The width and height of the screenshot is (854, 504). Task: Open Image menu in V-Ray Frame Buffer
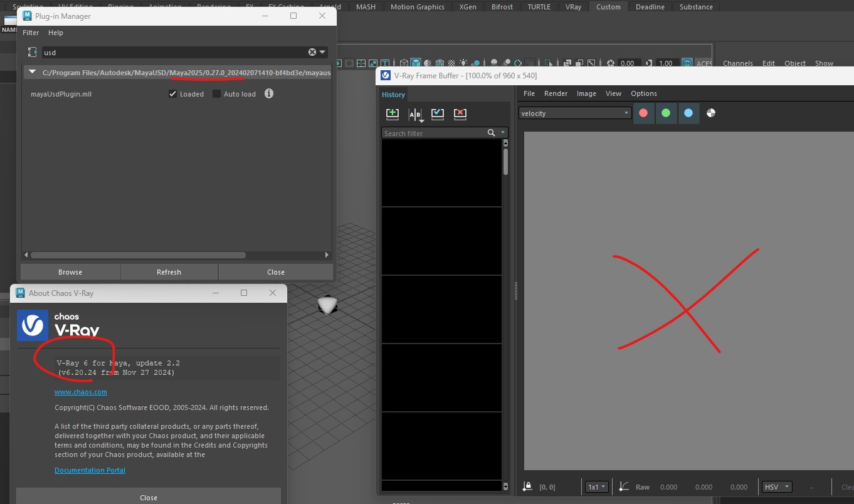(x=586, y=93)
